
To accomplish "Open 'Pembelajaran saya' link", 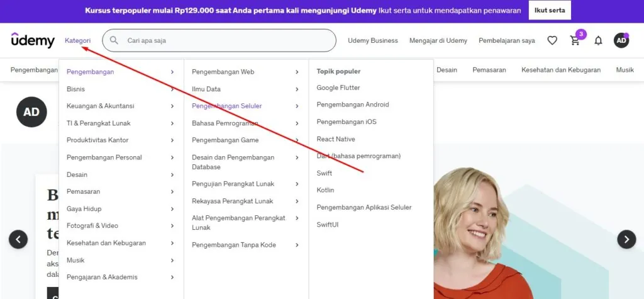I will point(507,40).
